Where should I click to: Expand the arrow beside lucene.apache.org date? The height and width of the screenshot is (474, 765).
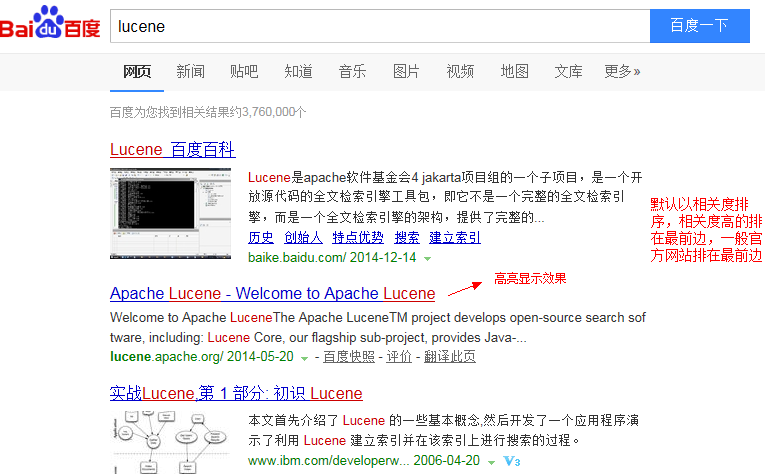pos(304,358)
